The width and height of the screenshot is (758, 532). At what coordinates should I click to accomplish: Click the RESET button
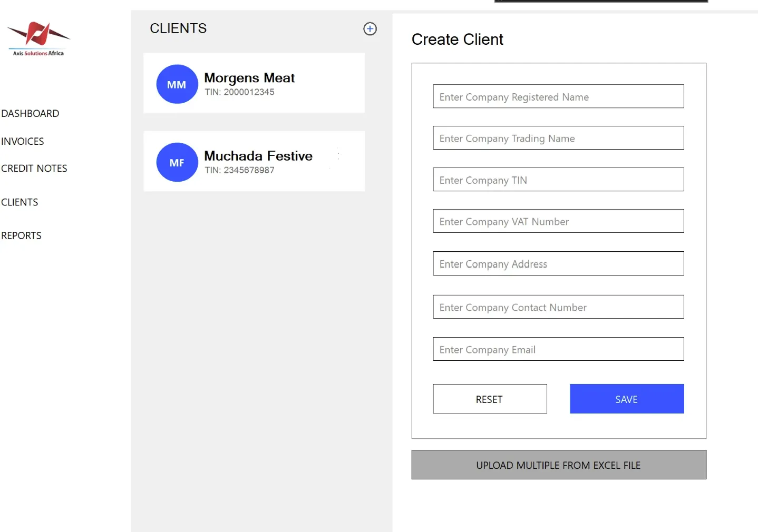[x=490, y=399]
